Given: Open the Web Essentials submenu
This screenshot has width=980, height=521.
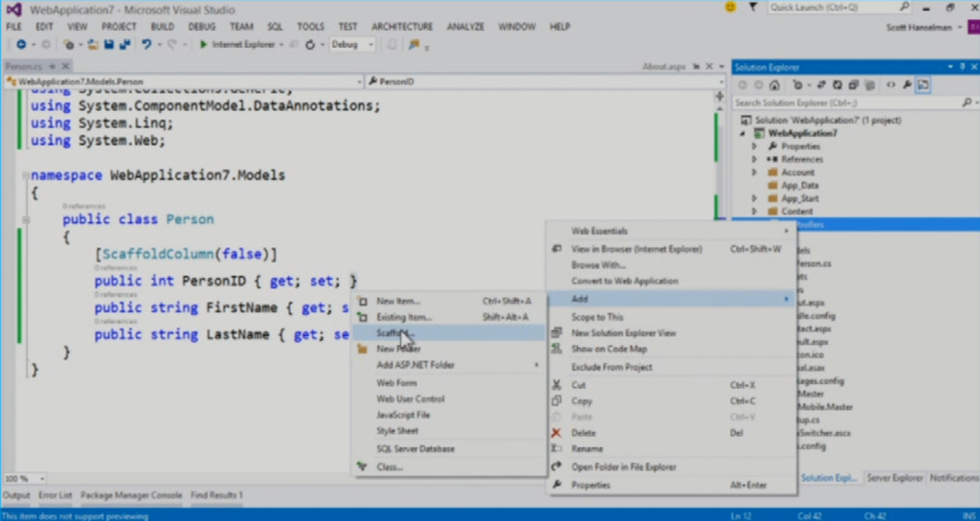Looking at the screenshot, I should click(x=671, y=231).
